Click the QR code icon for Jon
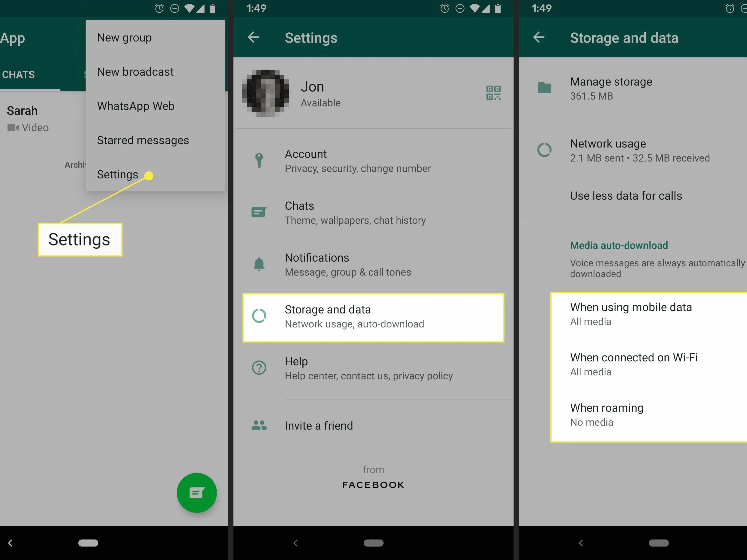The height and width of the screenshot is (560, 747). 494,93
